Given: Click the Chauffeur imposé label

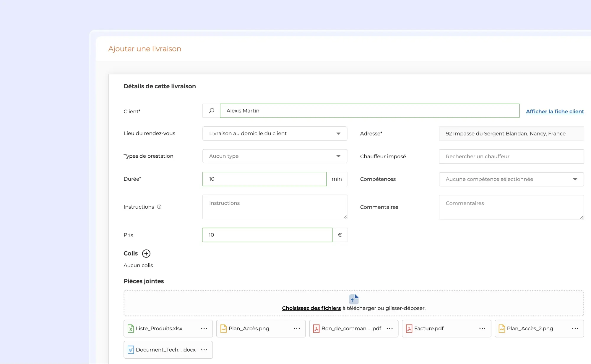Looking at the screenshot, I should [383, 156].
